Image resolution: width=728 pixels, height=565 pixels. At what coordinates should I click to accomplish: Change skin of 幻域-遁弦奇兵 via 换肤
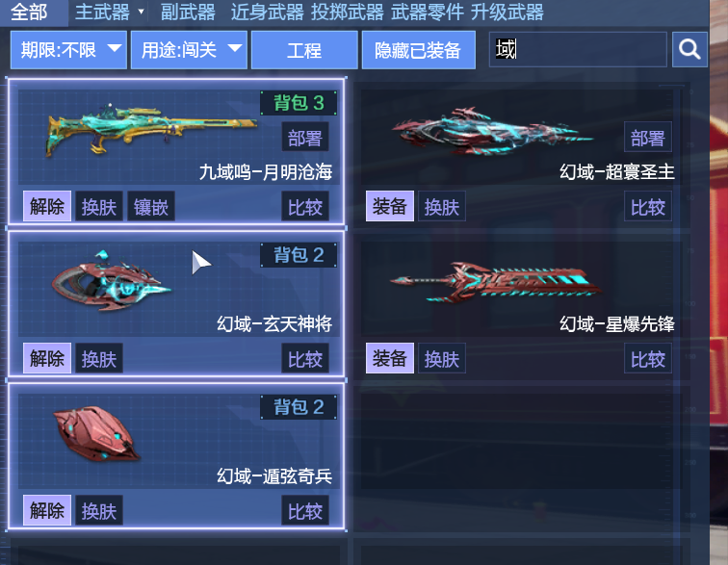[x=99, y=511]
